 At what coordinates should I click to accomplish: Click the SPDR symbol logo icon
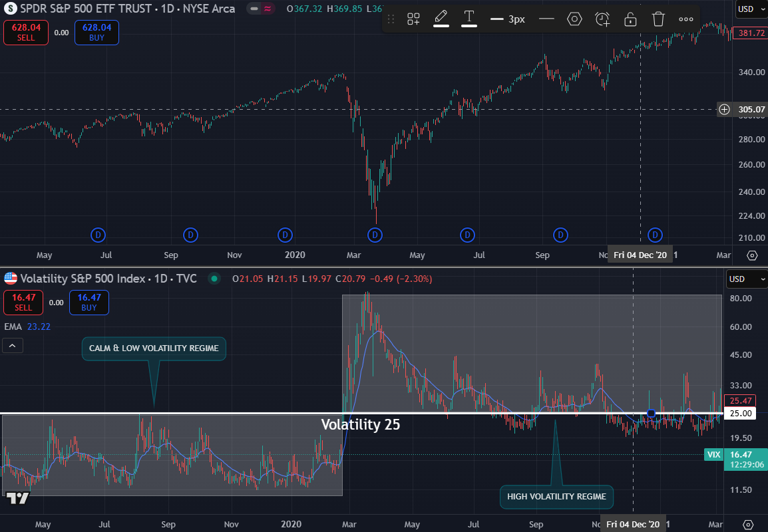[10, 9]
